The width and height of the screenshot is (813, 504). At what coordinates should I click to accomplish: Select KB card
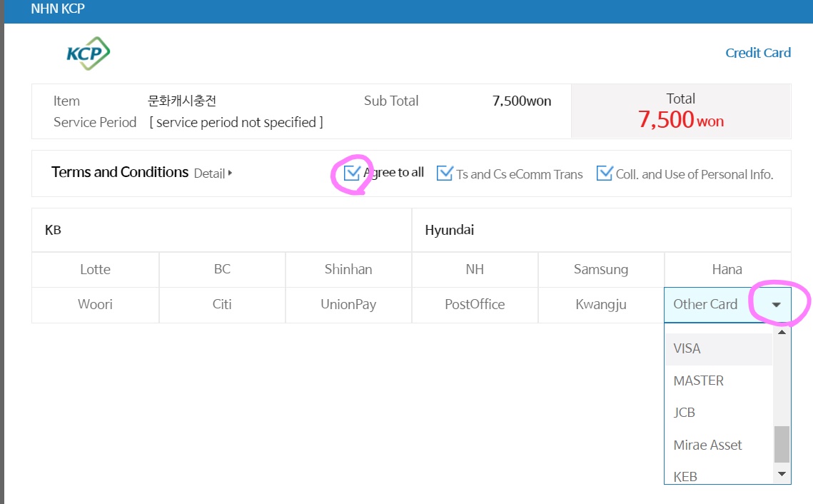[x=221, y=230]
